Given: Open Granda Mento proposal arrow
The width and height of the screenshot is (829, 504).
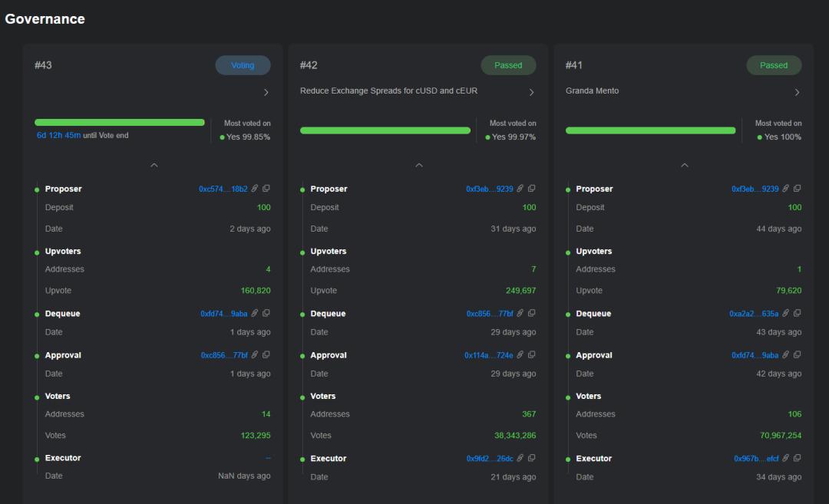Looking at the screenshot, I should pyautogui.click(x=797, y=93).
